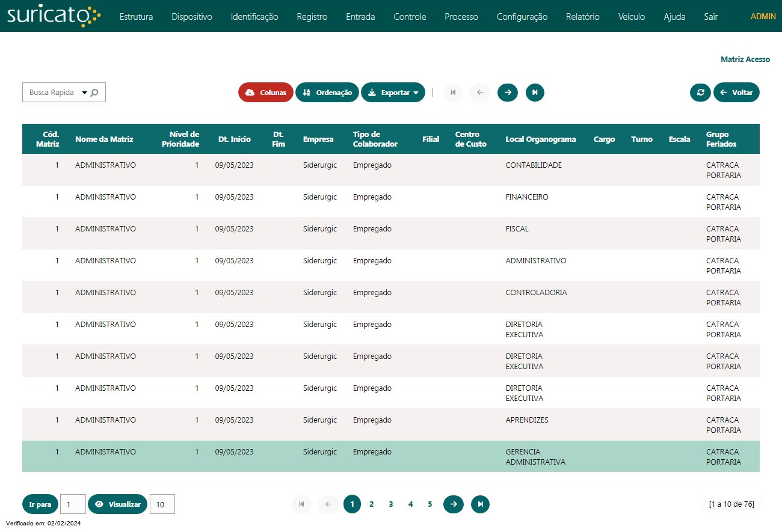Image resolution: width=782 pixels, height=532 pixels.
Task: Jump to last page in bottom pager
Action: pyautogui.click(x=480, y=504)
